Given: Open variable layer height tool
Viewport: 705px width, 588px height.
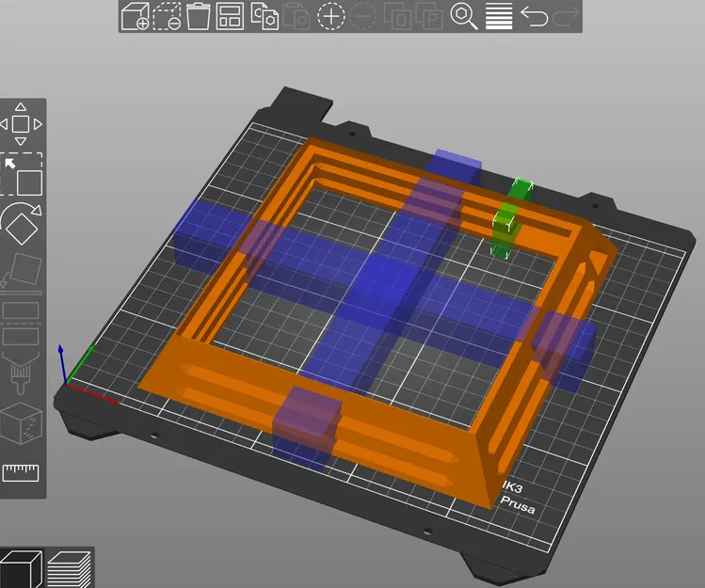Looking at the screenshot, I should click(x=499, y=16).
